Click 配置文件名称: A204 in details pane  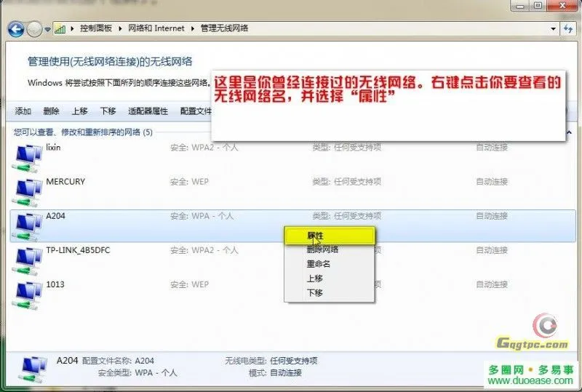pos(118,361)
